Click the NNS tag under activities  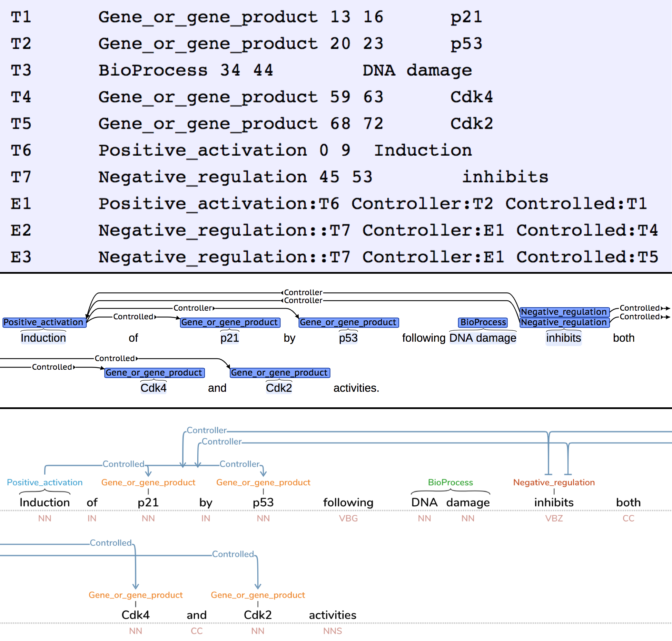(332, 631)
